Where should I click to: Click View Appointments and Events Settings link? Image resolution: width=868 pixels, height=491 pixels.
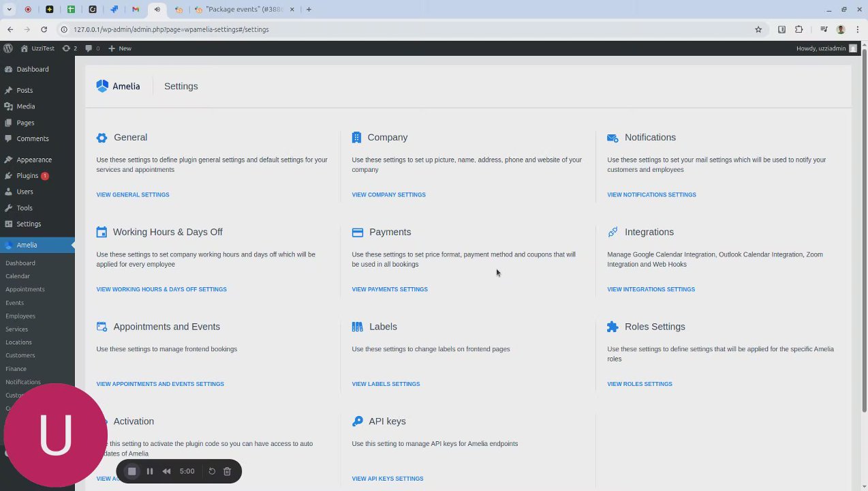(x=160, y=384)
